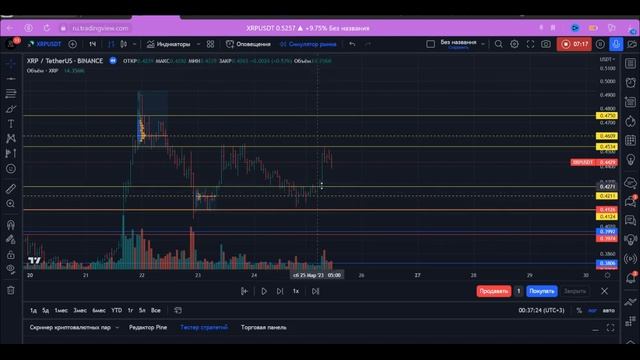Open the candlestick chart style icon

coord(124,44)
